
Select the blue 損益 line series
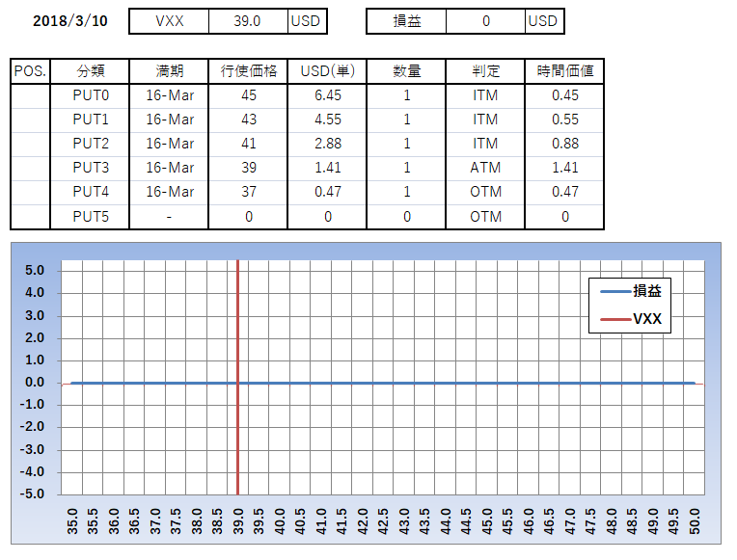pos(383,384)
